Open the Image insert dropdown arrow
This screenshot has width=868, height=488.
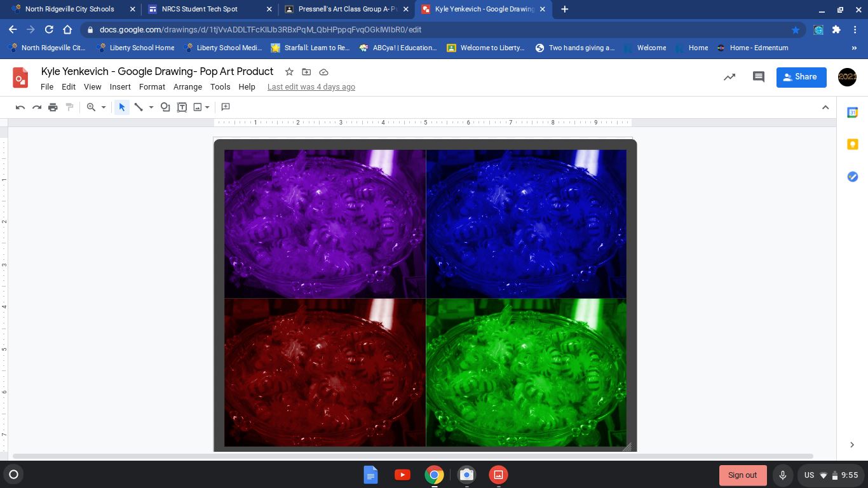pyautogui.click(x=207, y=107)
